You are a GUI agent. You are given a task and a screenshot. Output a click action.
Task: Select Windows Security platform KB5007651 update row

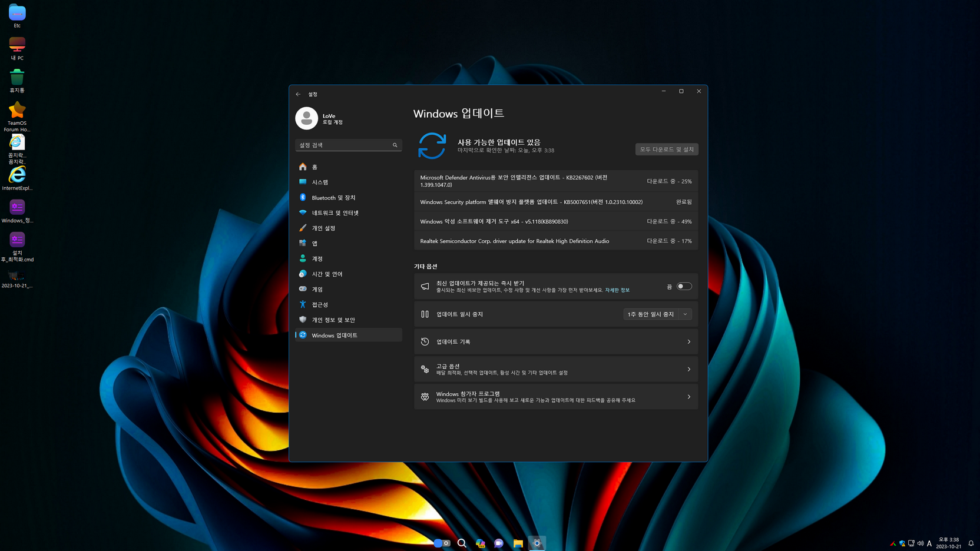pos(556,202)
